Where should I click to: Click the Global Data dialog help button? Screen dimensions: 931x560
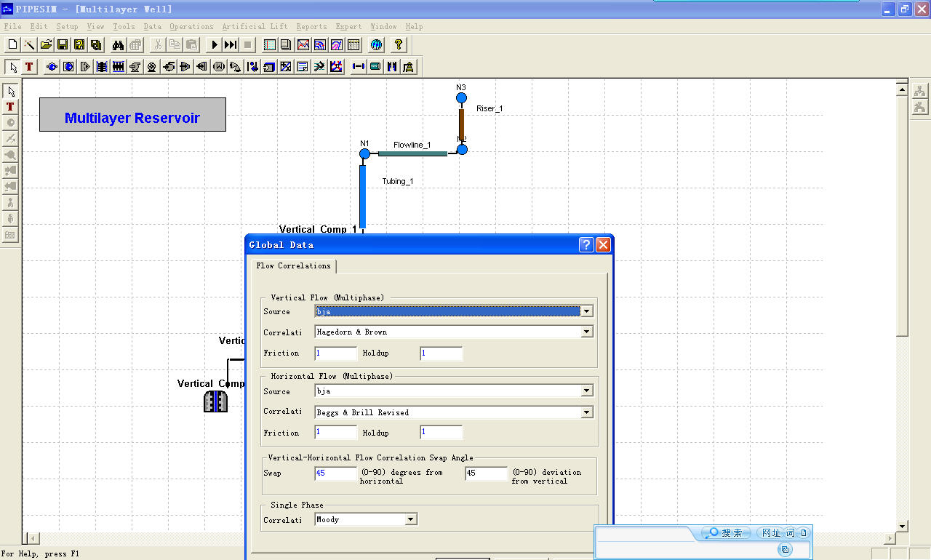[x=586, y=245]
